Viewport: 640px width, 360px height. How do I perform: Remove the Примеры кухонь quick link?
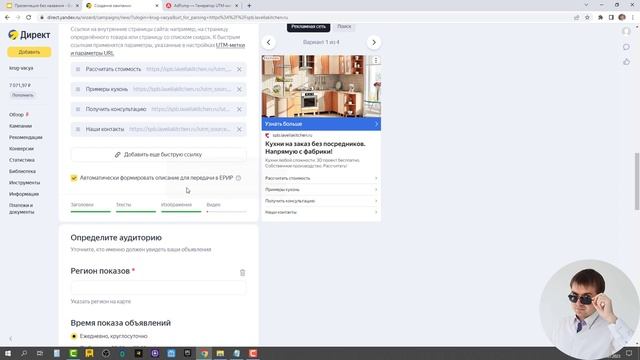pyautogui.click(x=239, y=89)
